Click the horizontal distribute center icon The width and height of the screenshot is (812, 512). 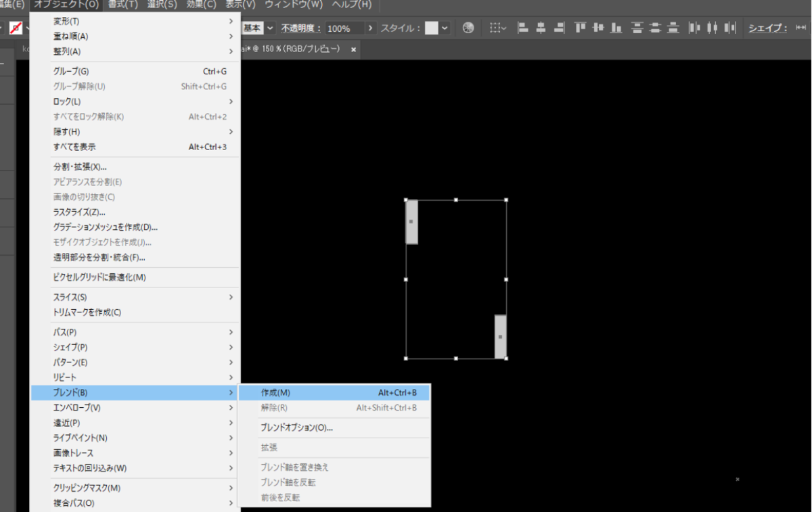tap(712, 28)
